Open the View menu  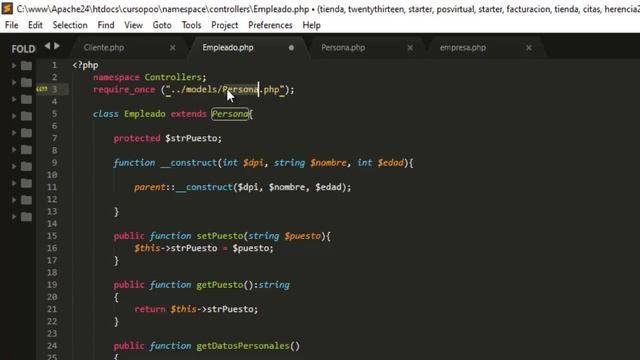pos(133,25)
